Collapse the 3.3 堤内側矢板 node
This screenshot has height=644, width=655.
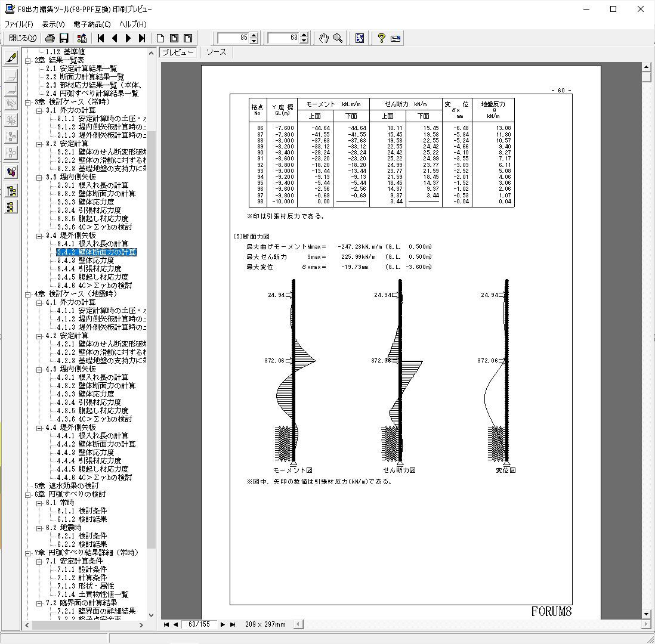coord(39,178)
